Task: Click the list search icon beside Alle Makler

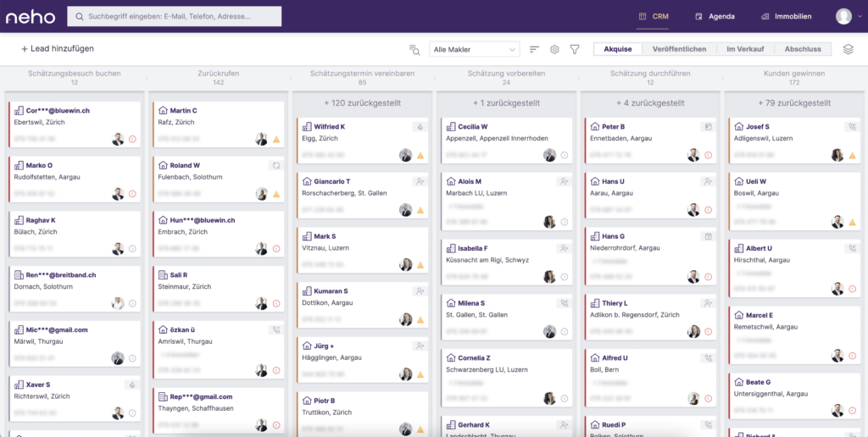Action: (415, 49)
